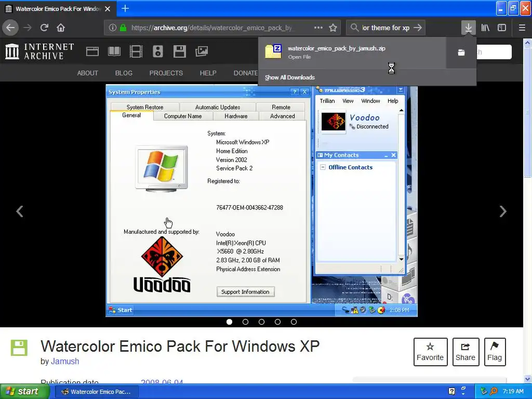
Task: Click the Internet Archive logo
Action: click(39, 51)
